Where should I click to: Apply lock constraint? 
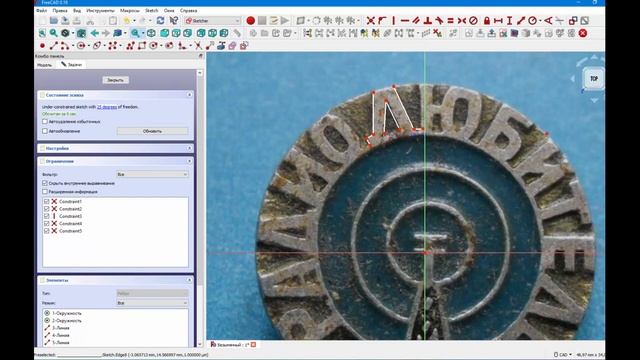(x=487, y=20)
